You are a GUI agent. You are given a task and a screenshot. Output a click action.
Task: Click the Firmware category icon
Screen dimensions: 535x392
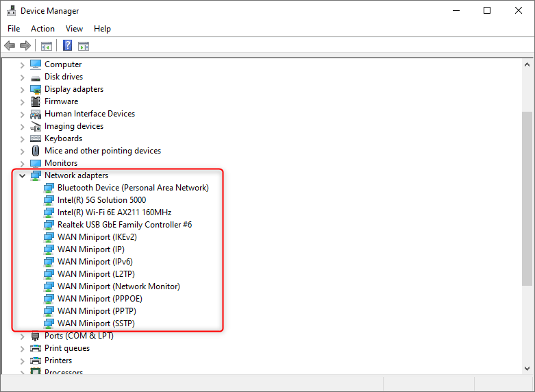pos(36,101)
